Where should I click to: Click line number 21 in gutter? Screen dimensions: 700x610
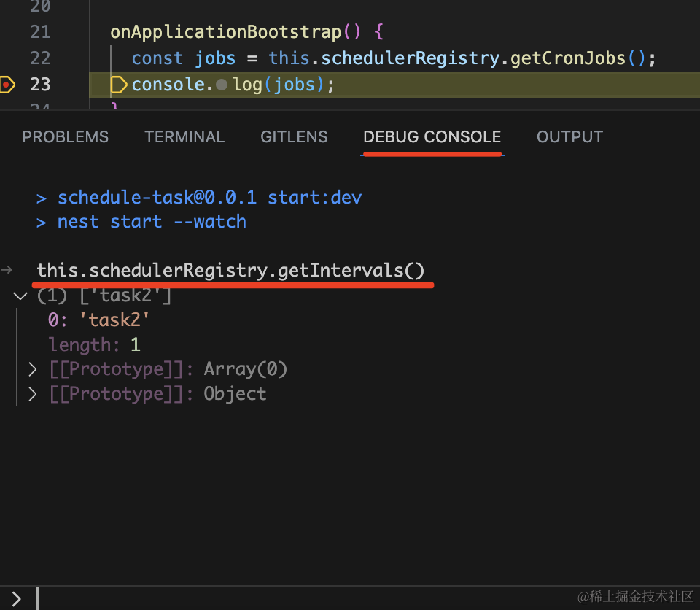(x=40, y=32)
